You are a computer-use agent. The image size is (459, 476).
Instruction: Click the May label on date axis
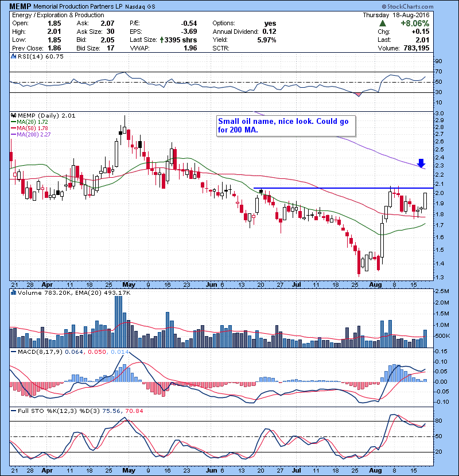[x=129, y=284]
